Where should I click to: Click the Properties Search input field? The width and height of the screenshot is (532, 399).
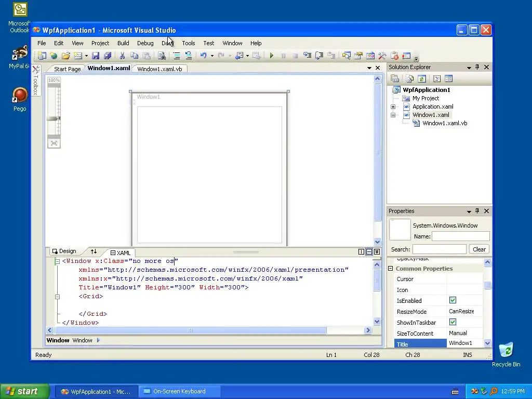[x=440, y=249]
